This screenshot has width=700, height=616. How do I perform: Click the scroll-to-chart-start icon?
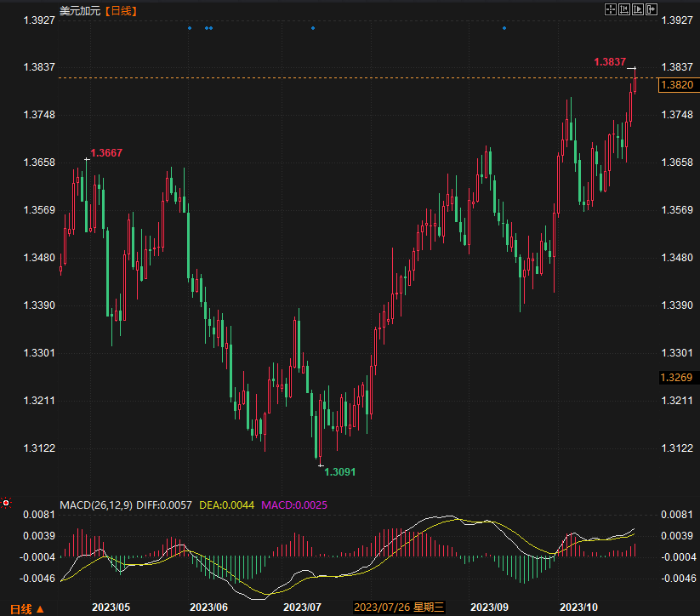coord(623,9)
